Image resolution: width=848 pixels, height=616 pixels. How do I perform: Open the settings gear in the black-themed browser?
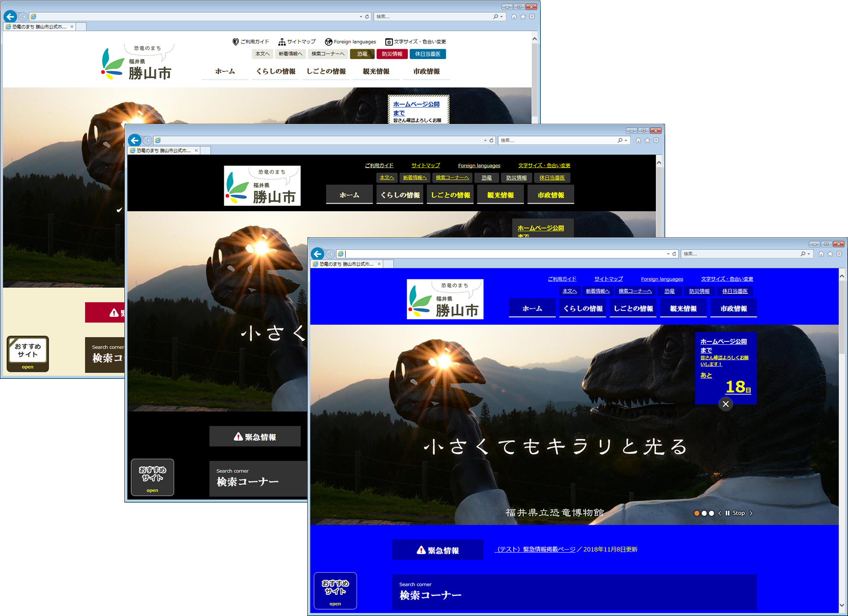tap(656, 140)
